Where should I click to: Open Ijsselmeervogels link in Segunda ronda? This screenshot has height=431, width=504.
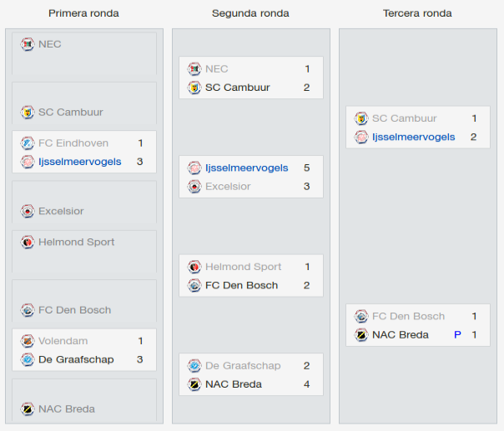pyautogui.click(x=246, y=168)
